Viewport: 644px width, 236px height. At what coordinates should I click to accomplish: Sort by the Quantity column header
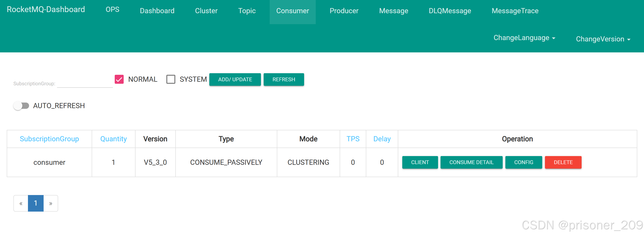114,139
